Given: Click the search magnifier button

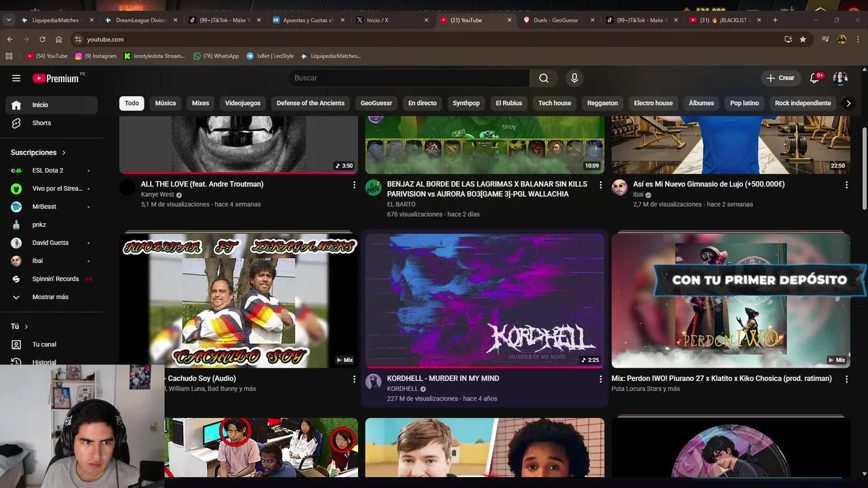Looking at the screenshot, I should (544, 78).
